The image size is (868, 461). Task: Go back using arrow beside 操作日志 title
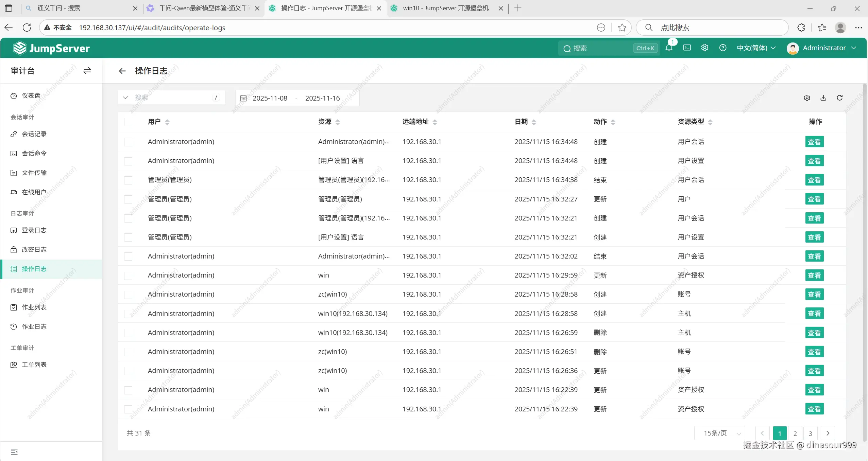pos(122,71)
